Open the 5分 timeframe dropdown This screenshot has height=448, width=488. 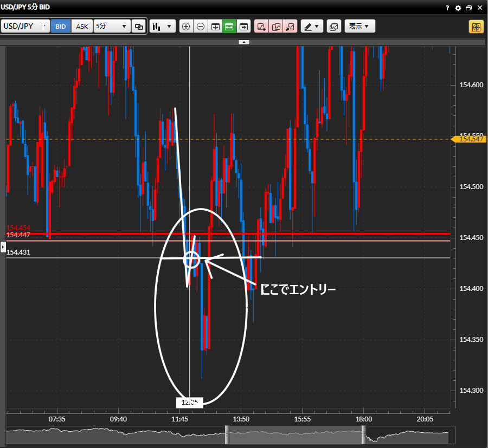pos(112,27)
